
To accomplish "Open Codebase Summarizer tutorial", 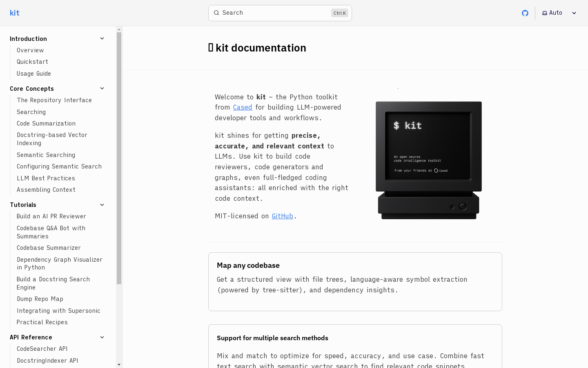I will pyautogui.click(x=49, y=248).
